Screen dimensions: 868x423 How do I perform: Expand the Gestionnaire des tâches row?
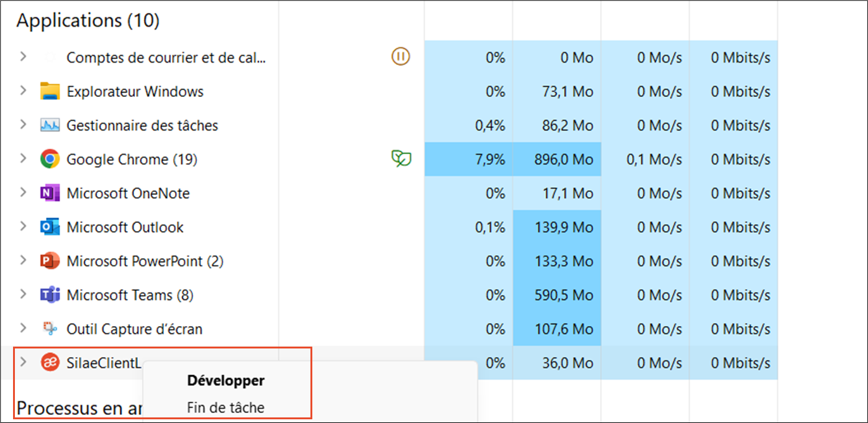(x=23, y=125)
